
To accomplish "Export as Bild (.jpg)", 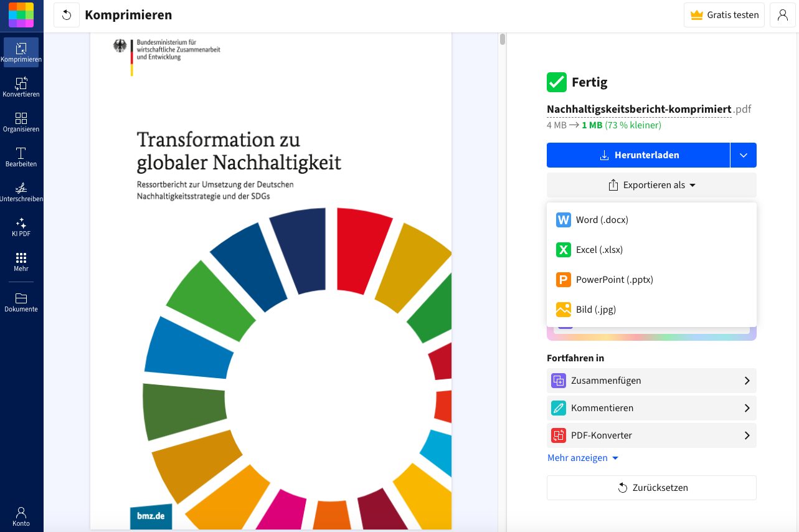I will coord(651,310).
